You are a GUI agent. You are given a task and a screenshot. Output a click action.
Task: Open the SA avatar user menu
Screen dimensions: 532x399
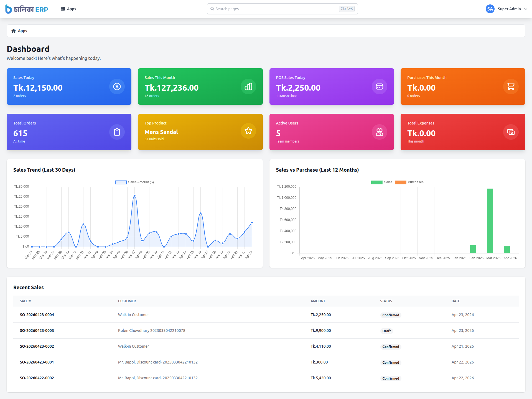pyautogui.click(x=490, y=9)
